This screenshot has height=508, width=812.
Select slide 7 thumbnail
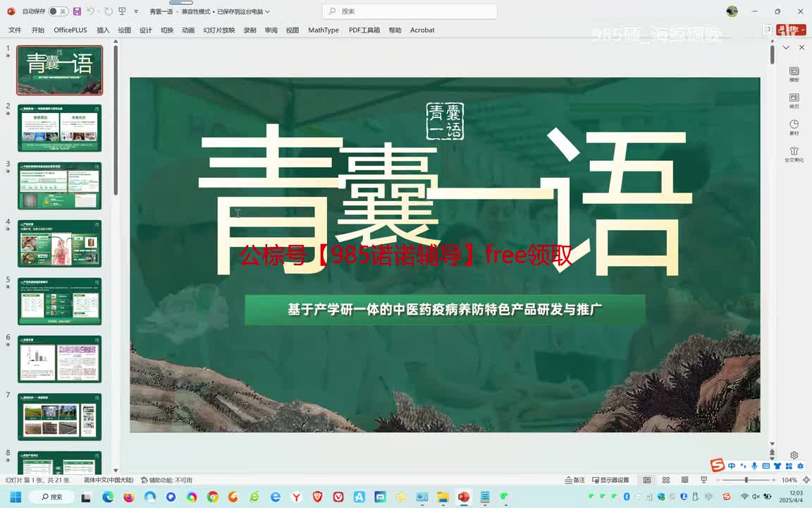(59, 417)
